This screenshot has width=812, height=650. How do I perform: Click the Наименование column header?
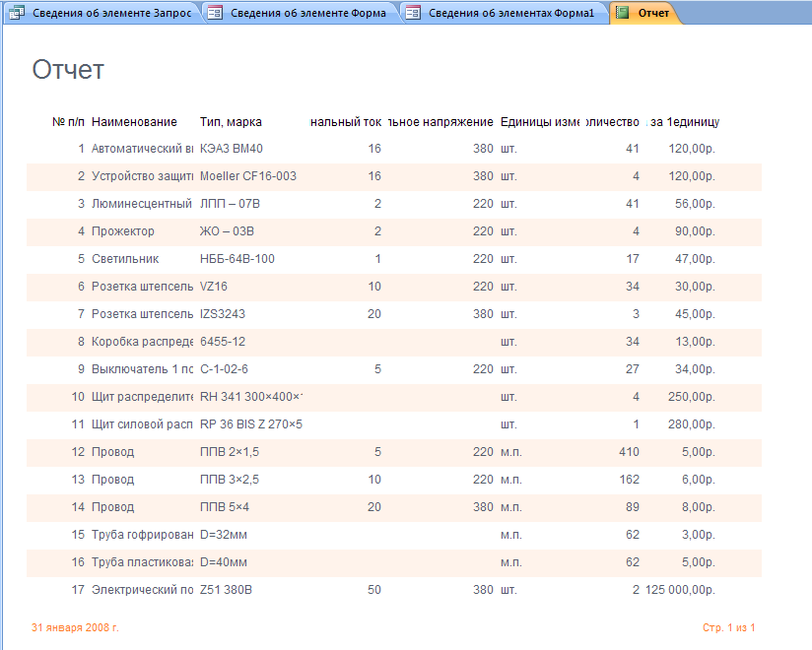pyautogui.click(x=134, y=122)
